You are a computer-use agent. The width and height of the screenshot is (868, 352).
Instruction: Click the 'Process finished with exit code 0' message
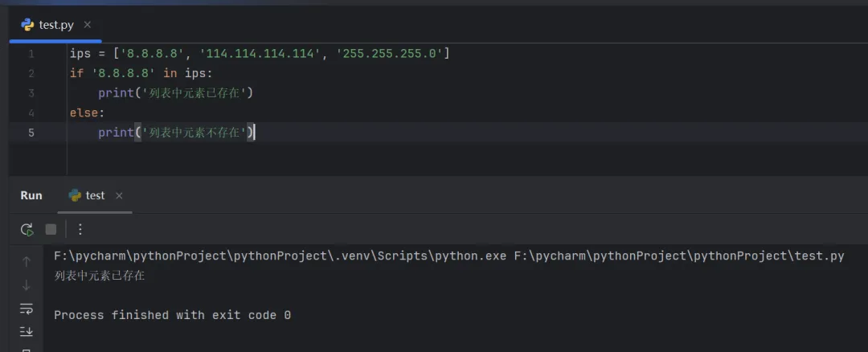[172, 315]
